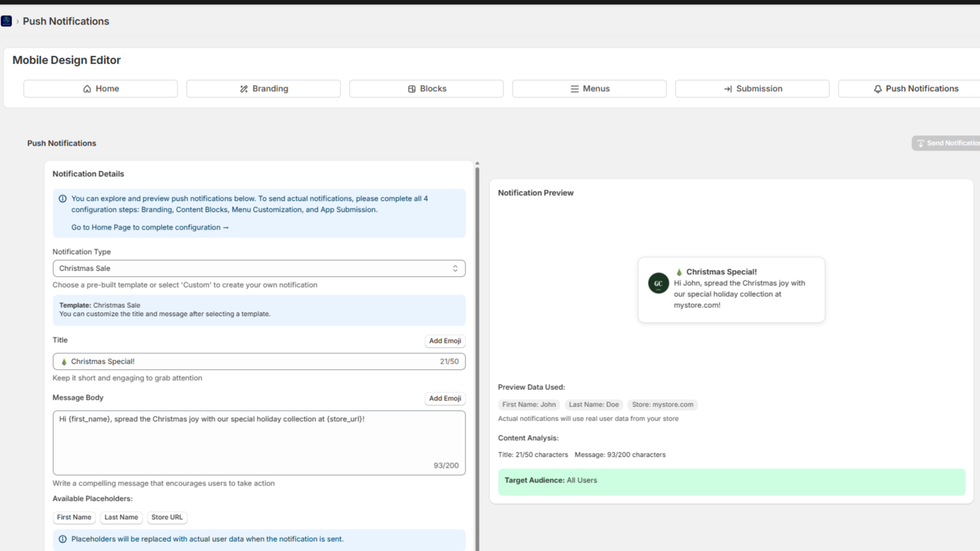Insert the First Name placeholder

click(74, 517)
